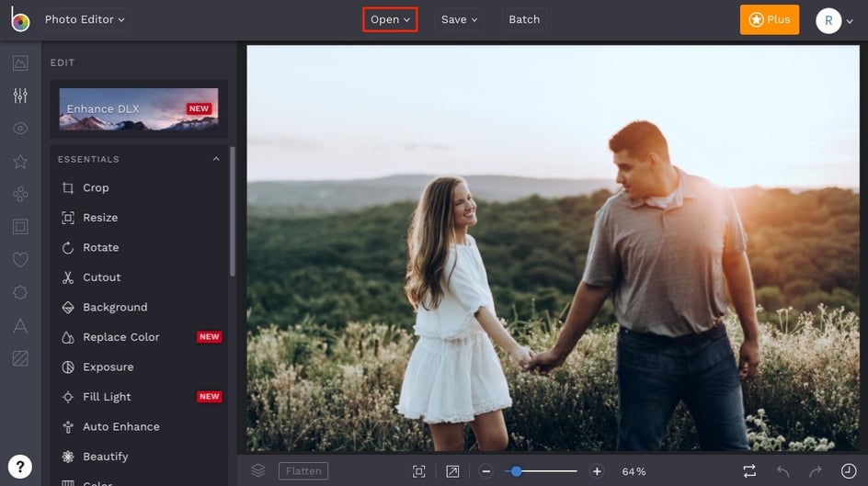Image resolution: width=868 pixels, height=486 pixels.
Task: Click the fit to screen icon
Action: click(x=419, y=471)
